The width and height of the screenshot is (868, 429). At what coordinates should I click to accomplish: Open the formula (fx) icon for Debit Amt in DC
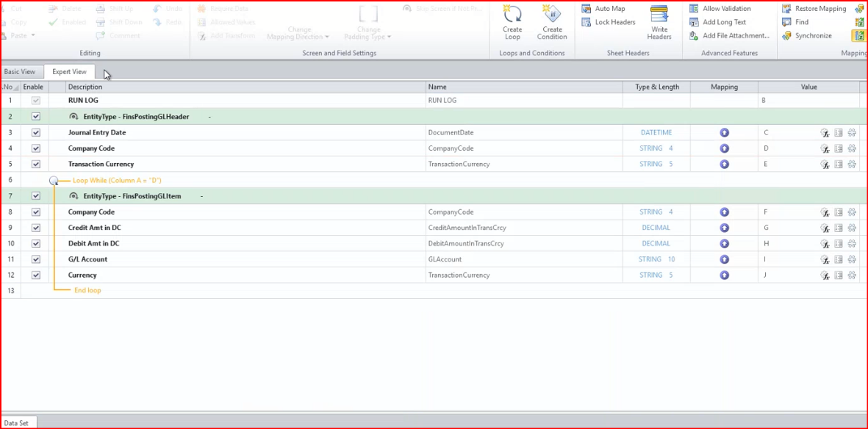click(824, 244)
